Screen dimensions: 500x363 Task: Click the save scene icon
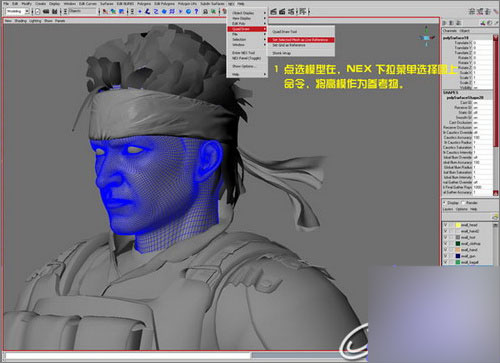click(x=54, y=11)
